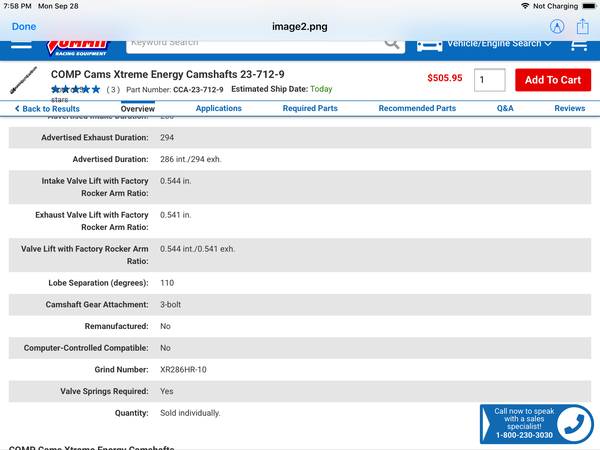Select Computer-Controlled Compatible value No
Viewport: 600px width, 450px height.
165,348
